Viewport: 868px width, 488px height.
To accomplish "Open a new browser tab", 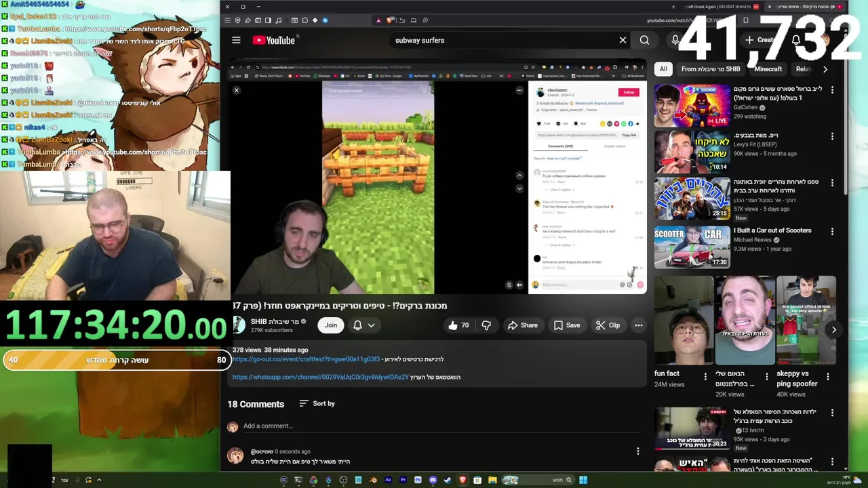I will tap(673, 7).
